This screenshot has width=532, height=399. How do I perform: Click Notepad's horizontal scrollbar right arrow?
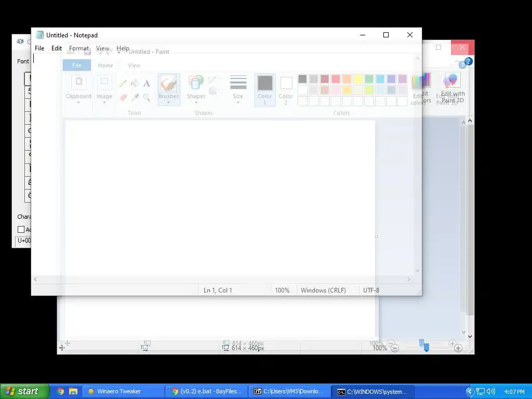coord(409,279)
